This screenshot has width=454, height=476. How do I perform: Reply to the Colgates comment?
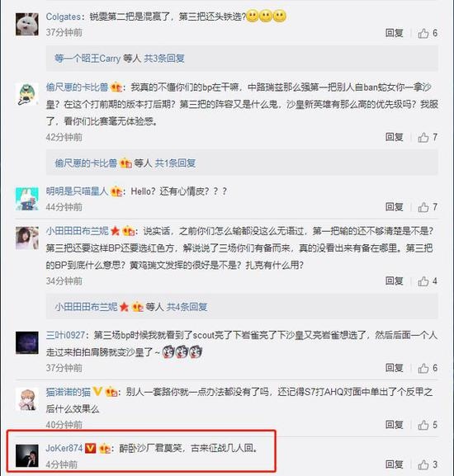(x=394, y=33)
